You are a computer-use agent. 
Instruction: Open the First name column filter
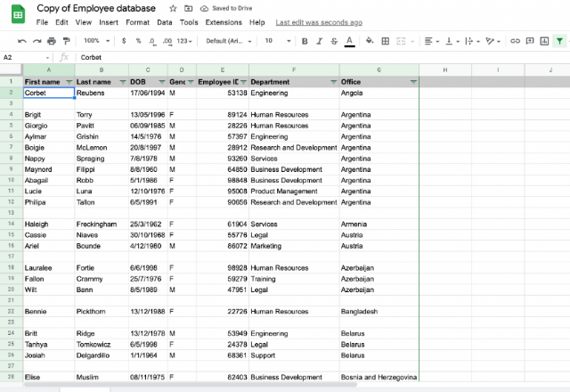69,82
